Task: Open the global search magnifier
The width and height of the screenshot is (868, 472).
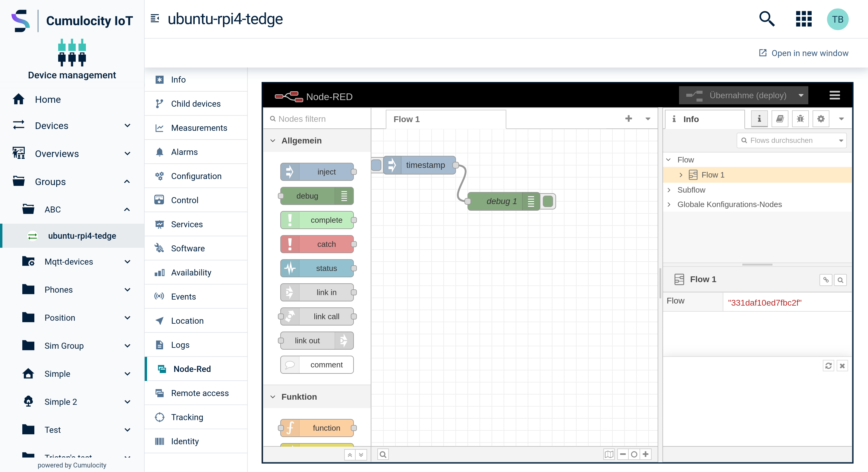Action: point(766,19)
